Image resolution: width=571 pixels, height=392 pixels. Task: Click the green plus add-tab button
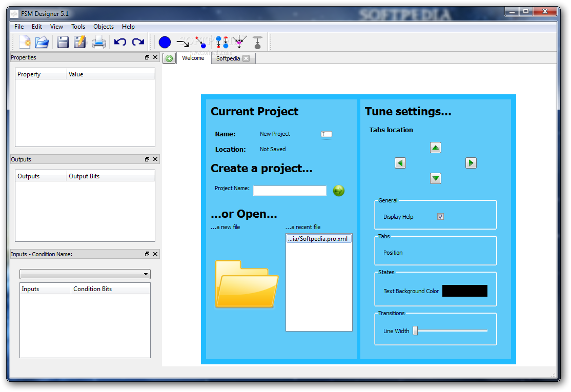click(169, 58)
